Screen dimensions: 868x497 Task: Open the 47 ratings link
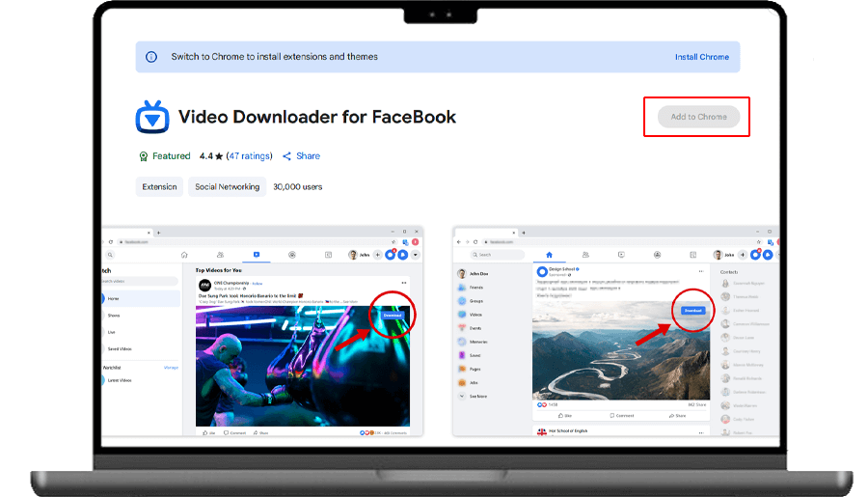tap(250, 156)
